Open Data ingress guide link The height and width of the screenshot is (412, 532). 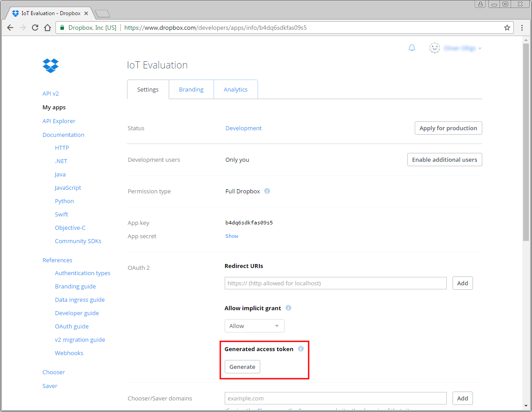pos(80,300)
